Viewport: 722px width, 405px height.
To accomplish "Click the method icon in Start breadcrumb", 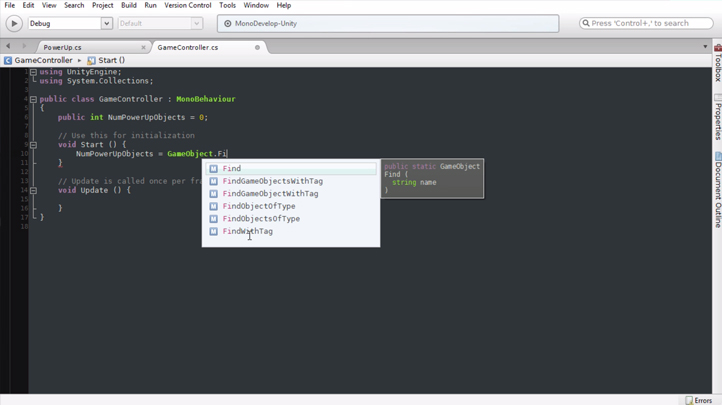I will (x=91, y=60).
